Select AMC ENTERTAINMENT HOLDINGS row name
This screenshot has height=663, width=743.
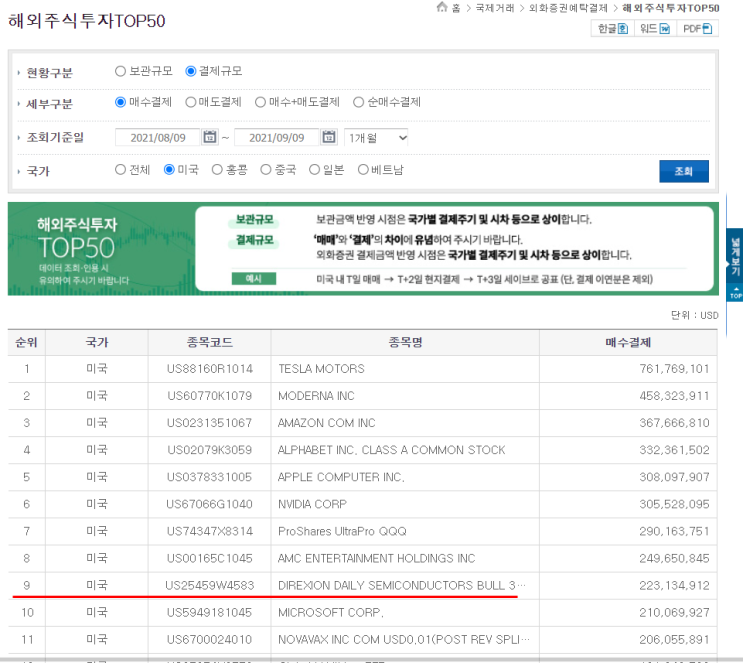(376, 558)
